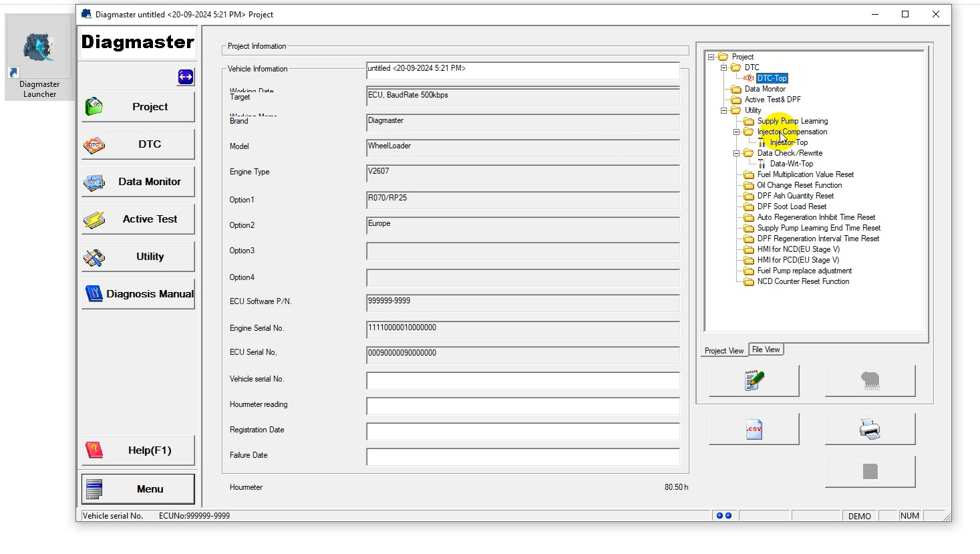
Task: Select DPF Soot Load Reset item
Action: [x=792, y=206]
